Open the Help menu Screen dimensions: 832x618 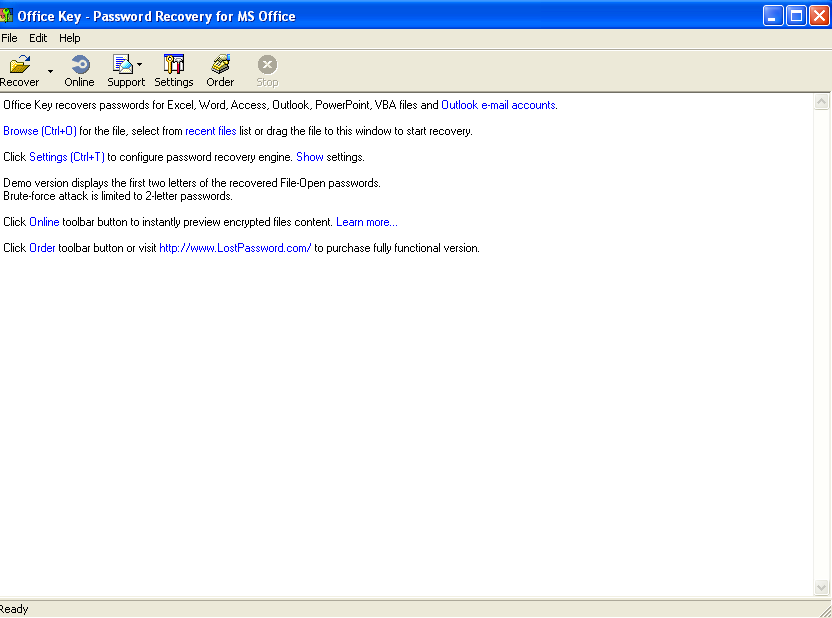[70, 38]
